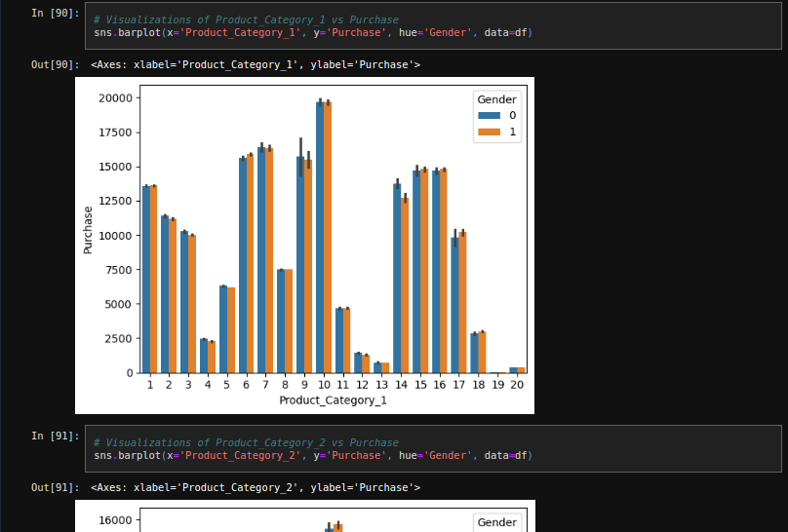
Task: Click the Product_Category_1 x-axis label
Action: 333,400
